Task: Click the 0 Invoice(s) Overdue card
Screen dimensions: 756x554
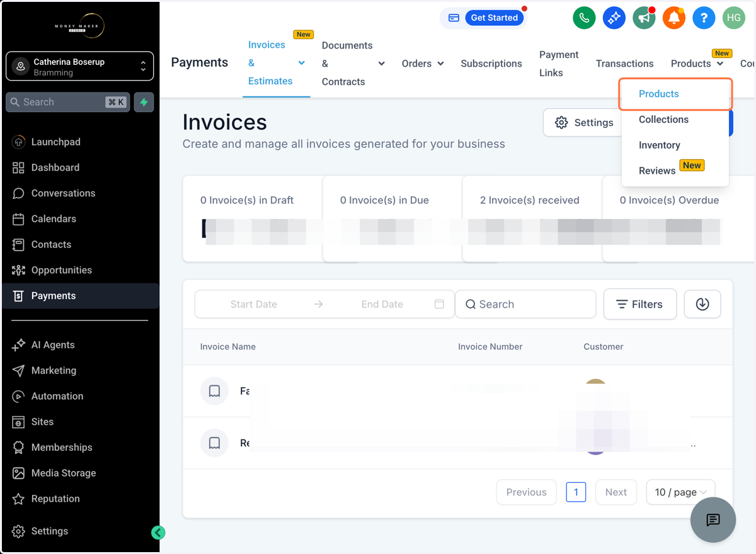Action: click(x=679, y=218)
